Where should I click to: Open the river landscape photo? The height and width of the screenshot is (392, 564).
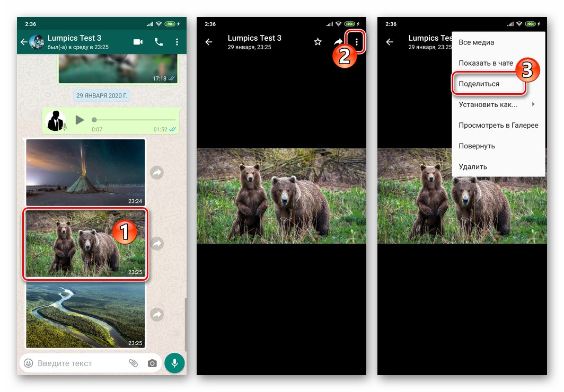point(85,315)
